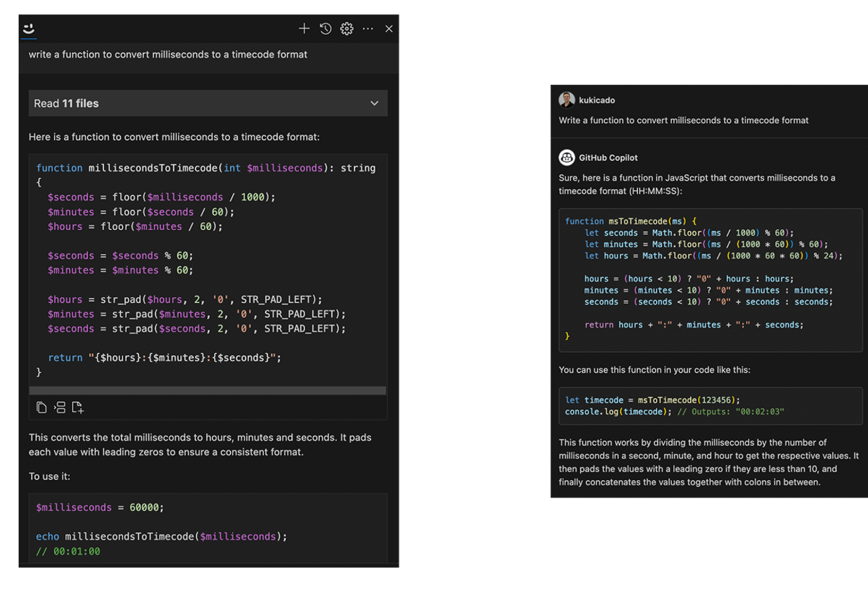This screenshot has width=868, height=608.
Task: Open Copilot chat settings gear
Action: pyautogui.click(x=347, y=29)
